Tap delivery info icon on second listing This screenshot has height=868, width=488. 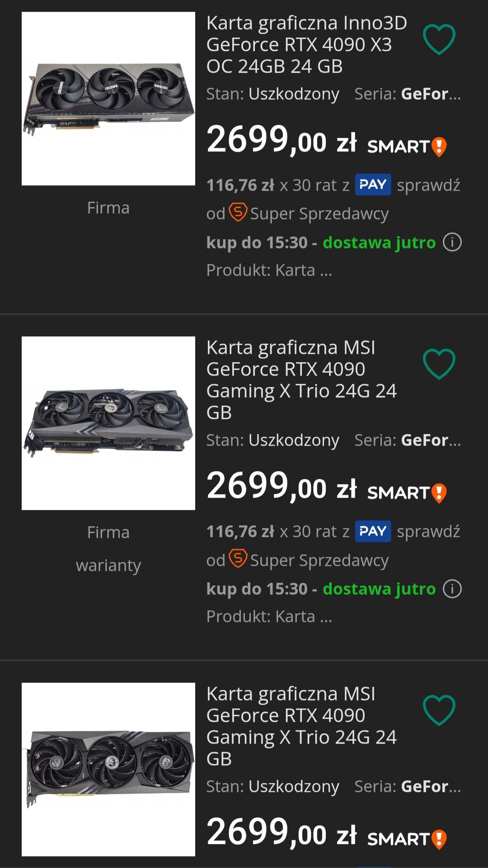(x=452, y=589)
